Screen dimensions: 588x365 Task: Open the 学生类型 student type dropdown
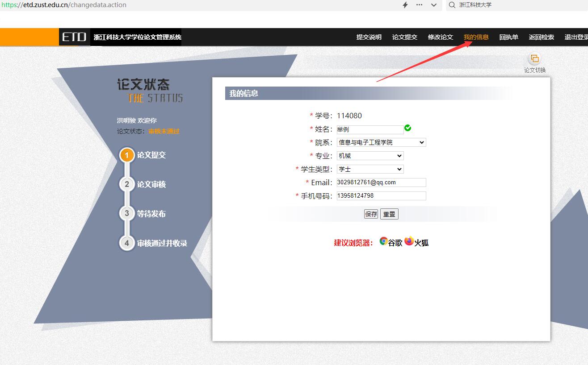tap(370, 169)
